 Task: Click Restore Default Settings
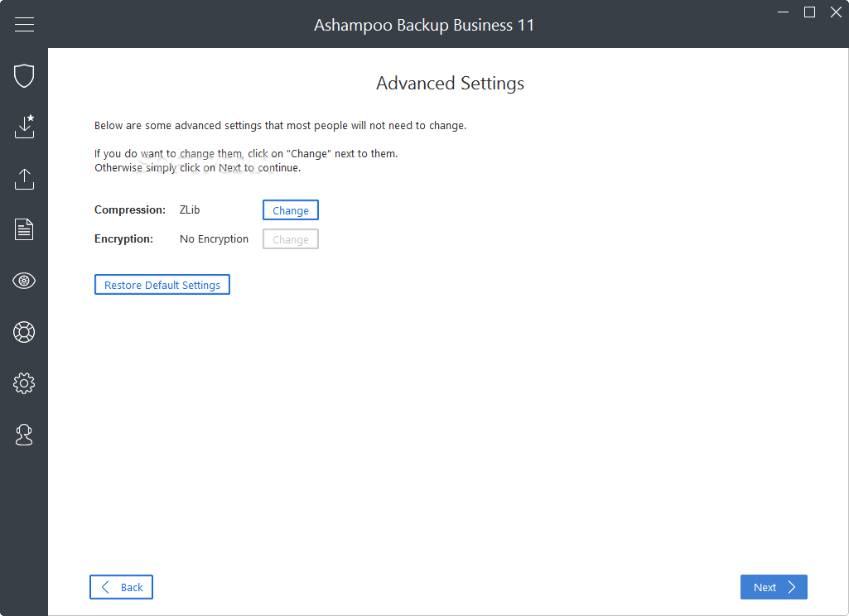162,285
